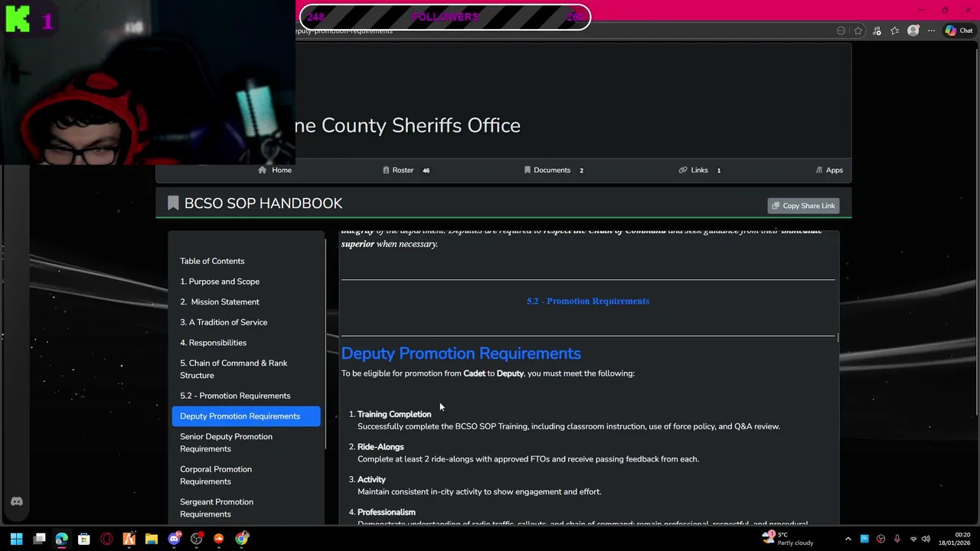Image resolution: width=980 pixels, height=551 pixels.
Task: Add this page to favorites star
Action: (x=858, y=31)
